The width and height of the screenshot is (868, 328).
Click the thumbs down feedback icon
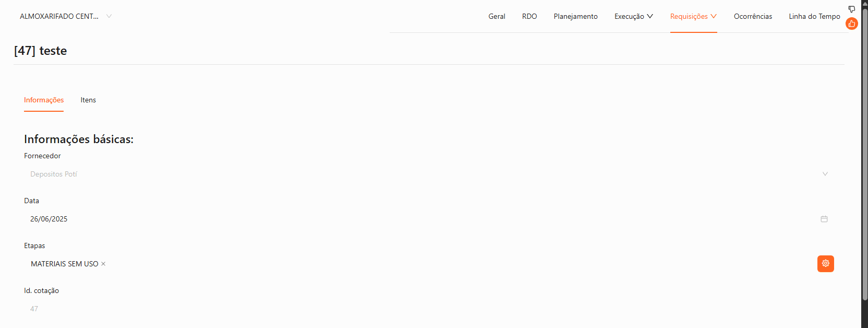pos(851,9)
